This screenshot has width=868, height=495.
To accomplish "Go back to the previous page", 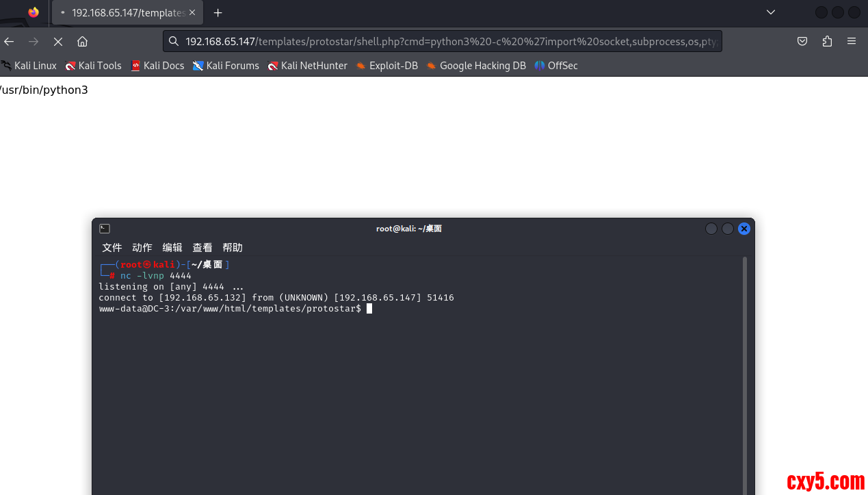I will pos(9,42).
